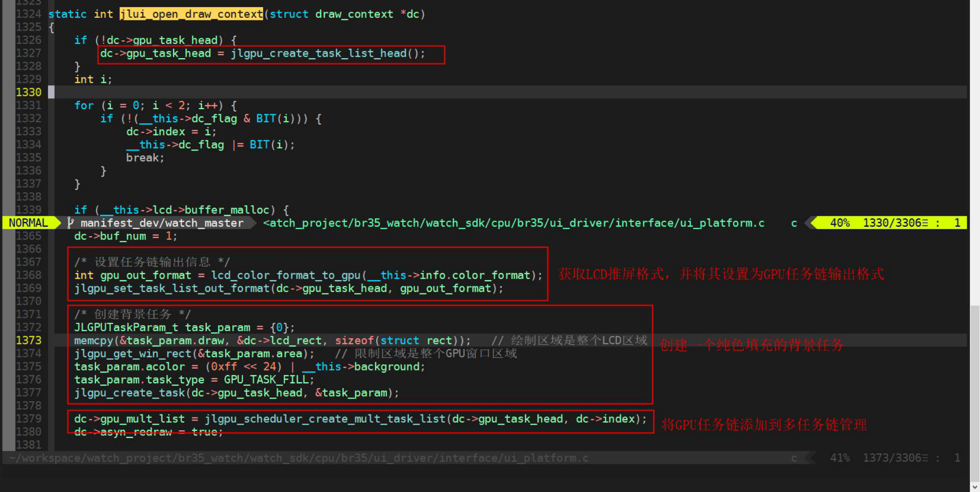
Task: Click the 'int i;' declaration line
Action: click(93, 79)
